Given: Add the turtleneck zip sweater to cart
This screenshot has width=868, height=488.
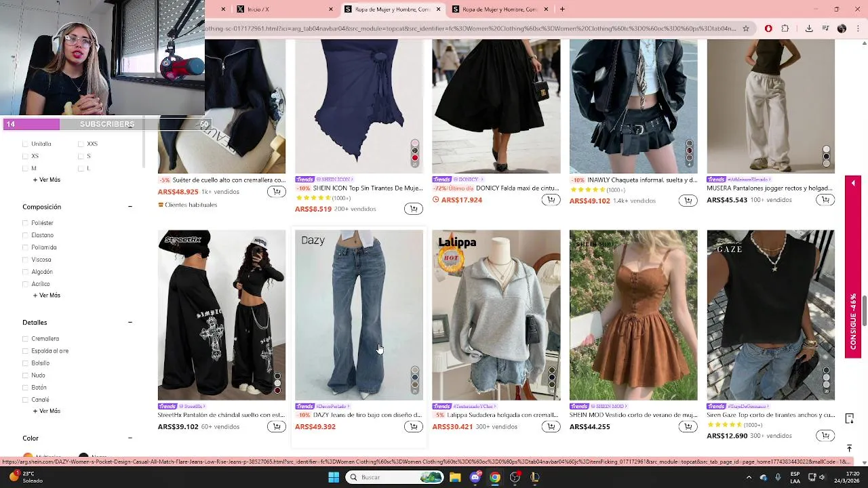Looking at the screenshot, I should [x=276, y=192].
